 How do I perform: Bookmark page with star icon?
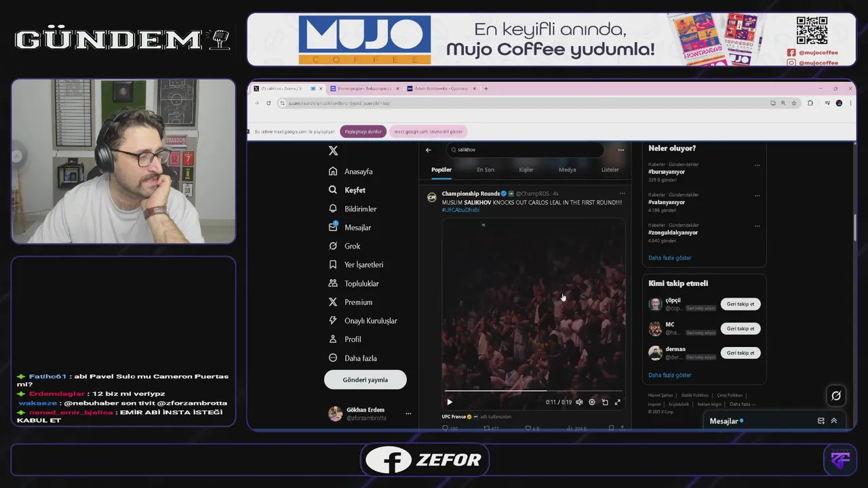tap(794, 103)
